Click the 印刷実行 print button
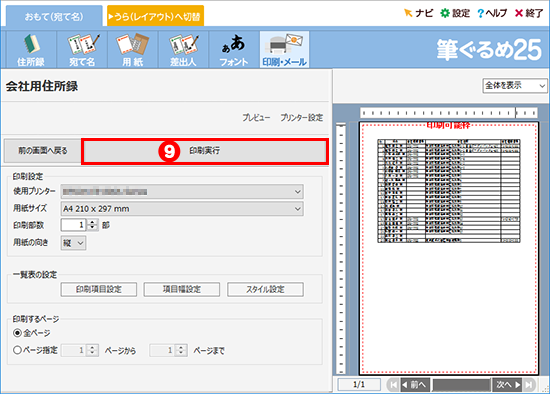Screen dimensions: 550x394 click(x=205, y=151)
